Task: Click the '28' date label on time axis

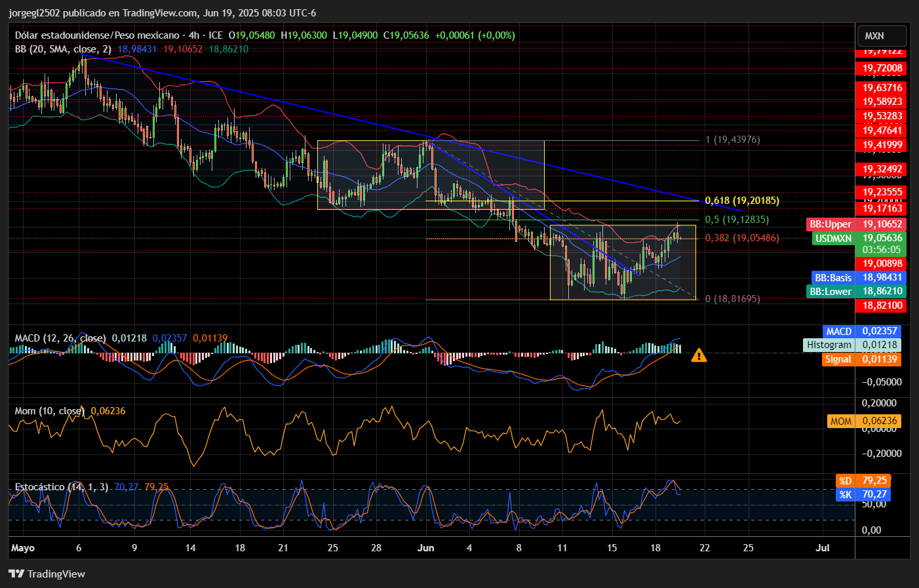Action: (376, 548)
